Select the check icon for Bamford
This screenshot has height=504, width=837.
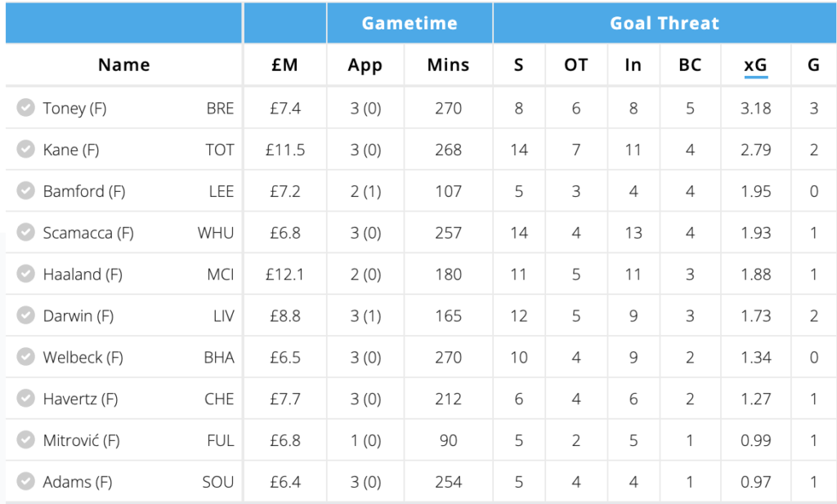point(26,191)
